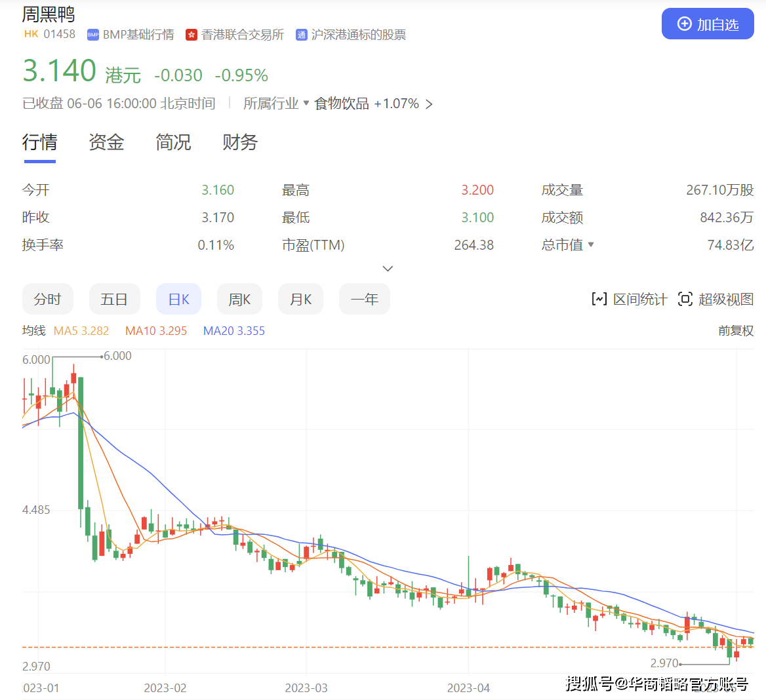Click the stock code 01458
766x700 pixels.
point(60,34)
